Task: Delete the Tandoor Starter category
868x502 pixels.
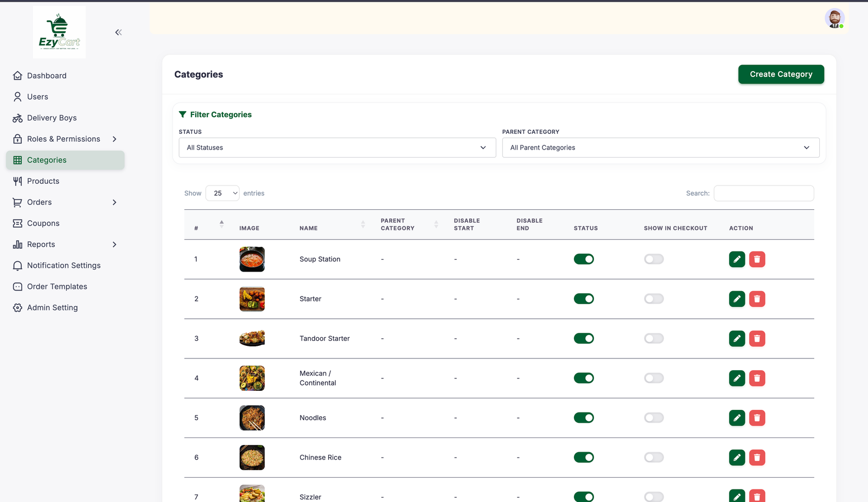Action: [757, 339]
